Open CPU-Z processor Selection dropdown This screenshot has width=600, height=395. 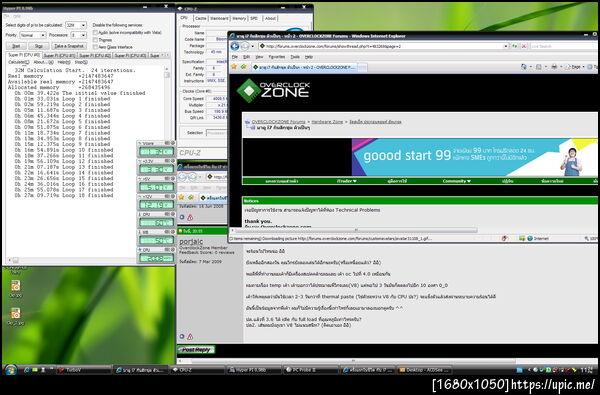pyautogui.click(x=217, y=133)
